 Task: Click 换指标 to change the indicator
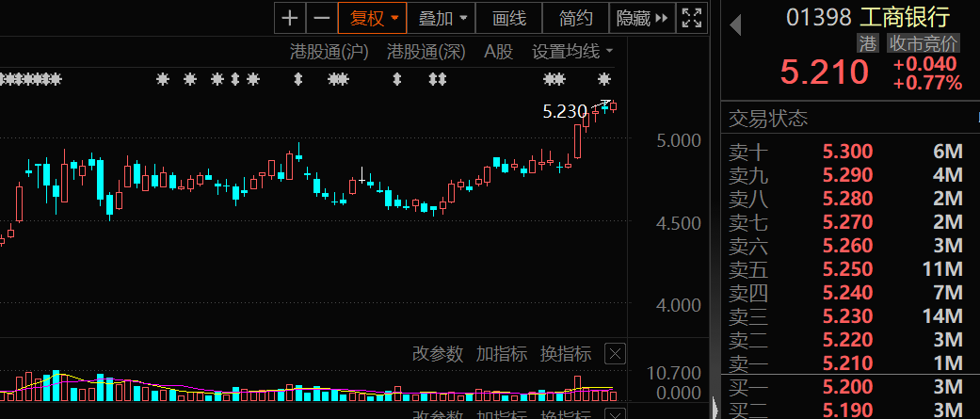[565, 354]
